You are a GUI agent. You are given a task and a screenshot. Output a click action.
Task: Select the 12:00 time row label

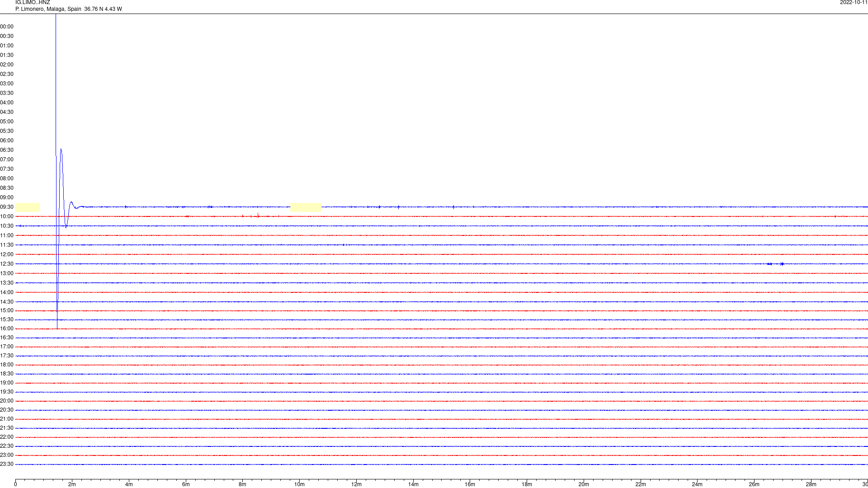[x=7, y=254]
